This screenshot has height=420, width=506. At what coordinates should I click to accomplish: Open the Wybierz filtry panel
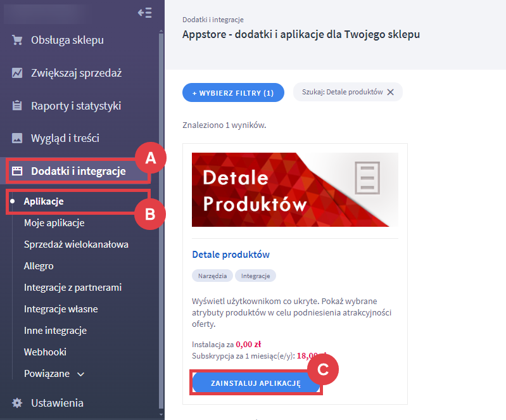pos(233,92)
